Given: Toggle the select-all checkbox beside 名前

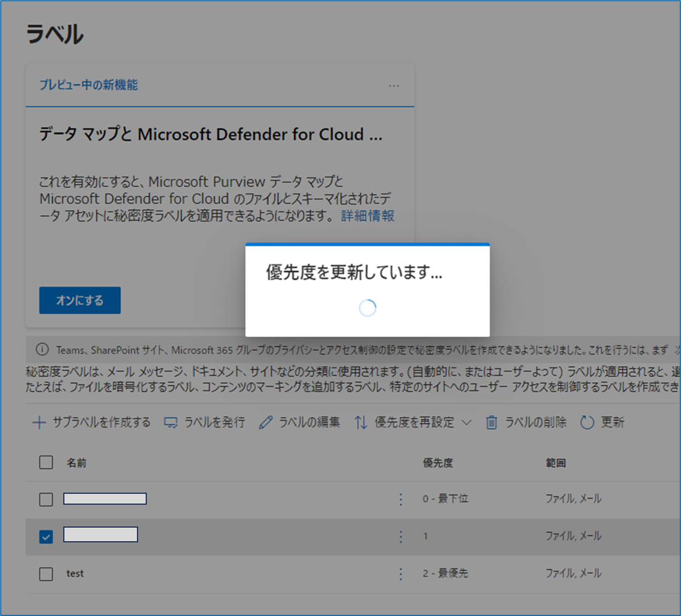Looking at the screenshot, I should pos(46,463).
